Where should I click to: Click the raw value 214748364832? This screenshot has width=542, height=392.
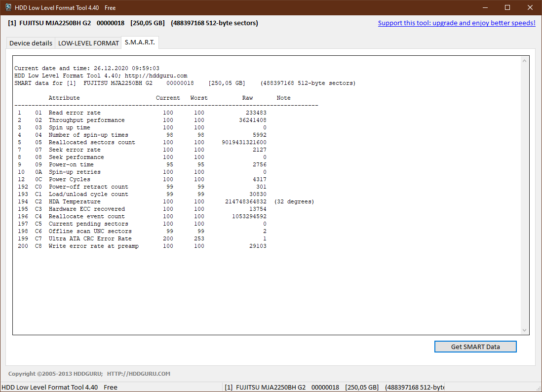[x=246, y=201]
